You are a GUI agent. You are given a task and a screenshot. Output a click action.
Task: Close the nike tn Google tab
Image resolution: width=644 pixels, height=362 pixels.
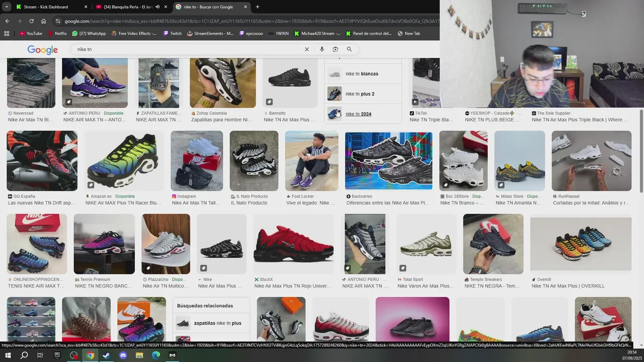(x=246, y=7)
